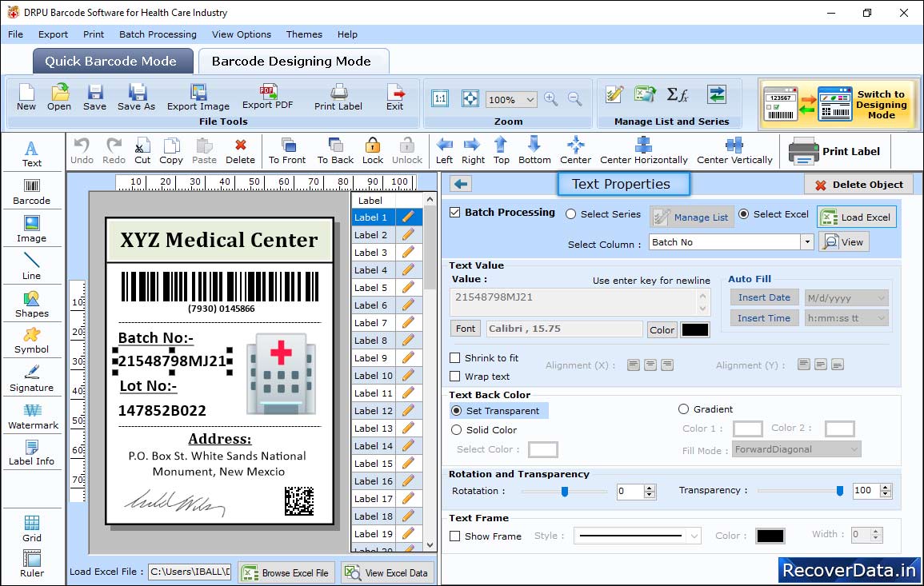
Task: Click the zoom out magnifier
Action: tap(575, 99)
